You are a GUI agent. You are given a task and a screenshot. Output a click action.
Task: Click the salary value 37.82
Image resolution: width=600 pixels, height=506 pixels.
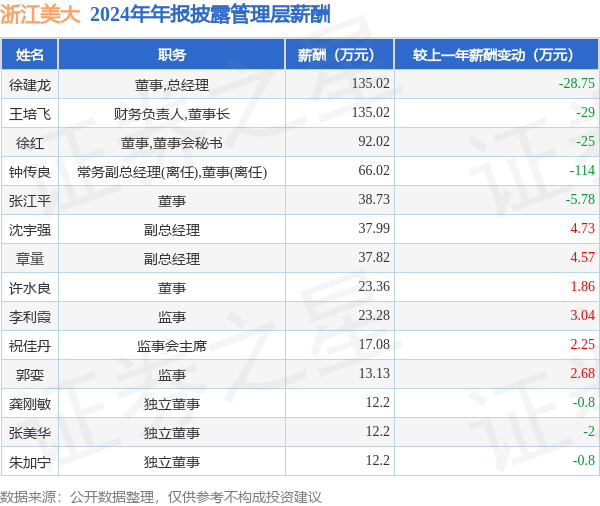[374, 257]
